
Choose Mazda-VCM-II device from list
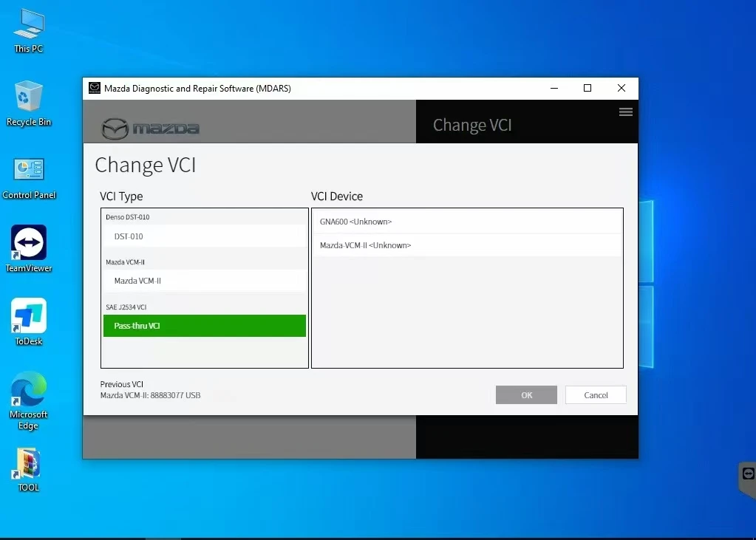click(x=467, y=245)
